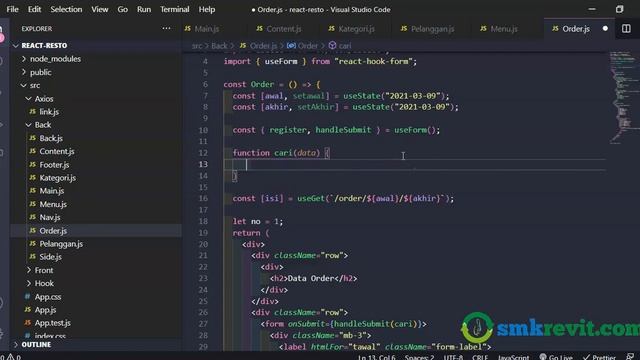The width and height of the screenshot is (640, 360).
Task: Open App.test.js in the explorer
Action: (x=52, y=323)
